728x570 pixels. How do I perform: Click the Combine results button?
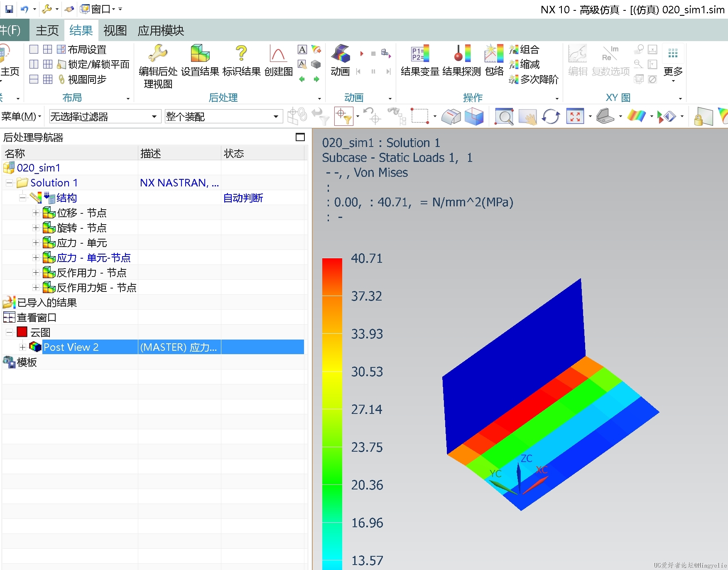pyautogui.click(x=524, y=49)
